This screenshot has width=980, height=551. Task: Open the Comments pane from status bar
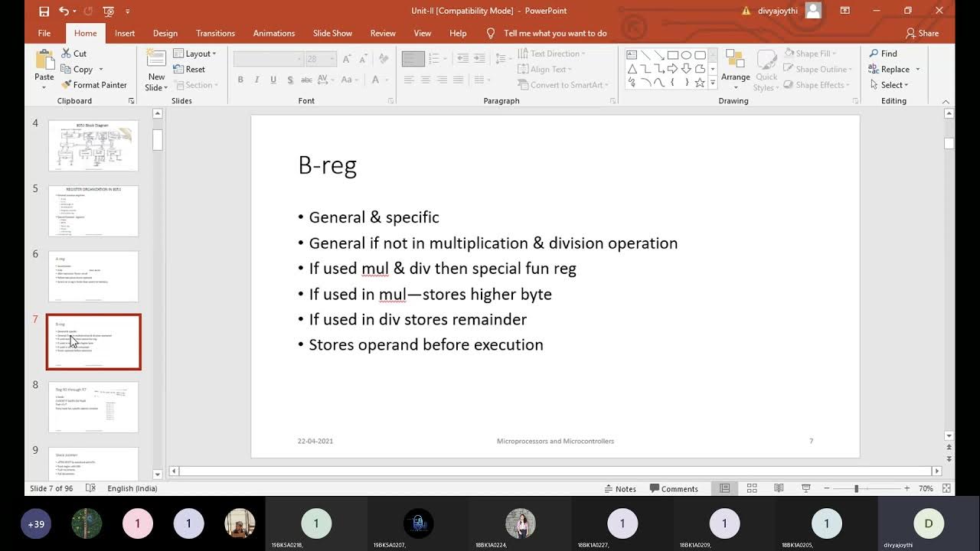point(674,488)
